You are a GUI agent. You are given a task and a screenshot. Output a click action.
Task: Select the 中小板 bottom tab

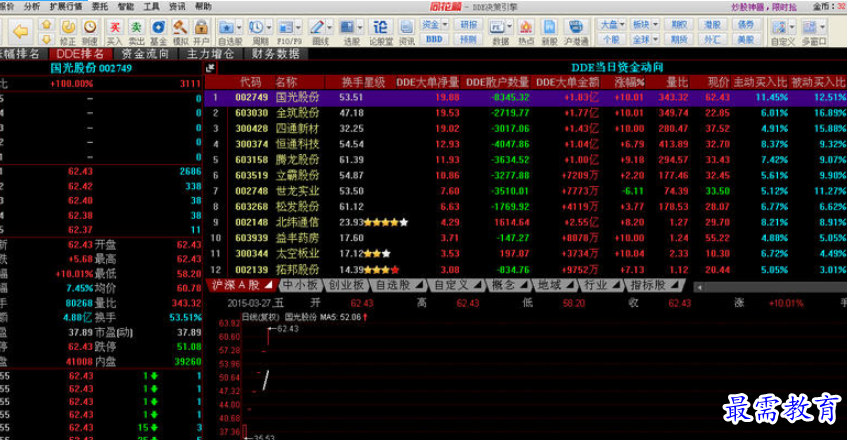click(300, 285)
